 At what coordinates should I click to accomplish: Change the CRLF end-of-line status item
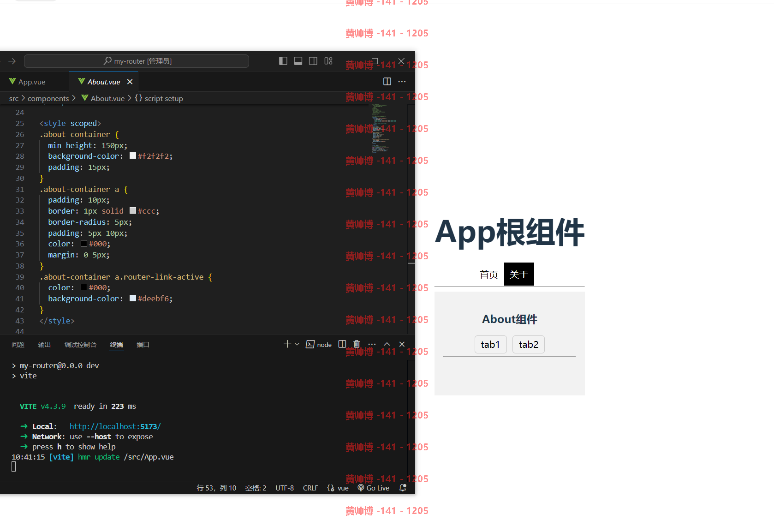[310, 488]
